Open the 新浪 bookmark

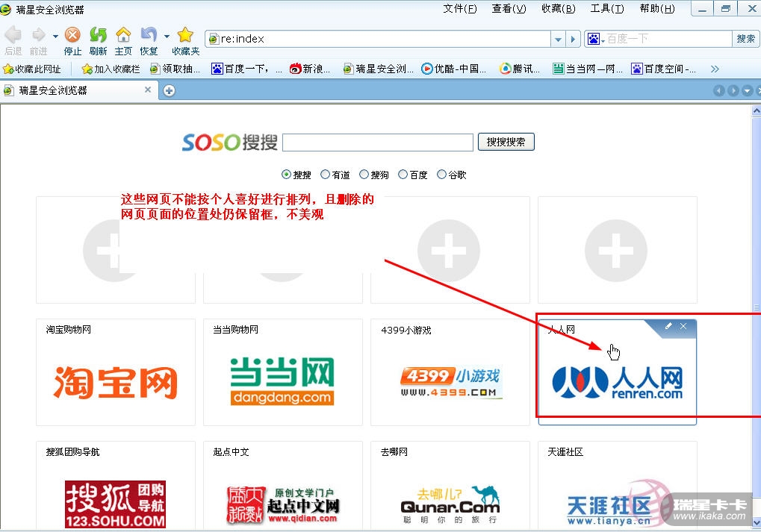[310, 69]
